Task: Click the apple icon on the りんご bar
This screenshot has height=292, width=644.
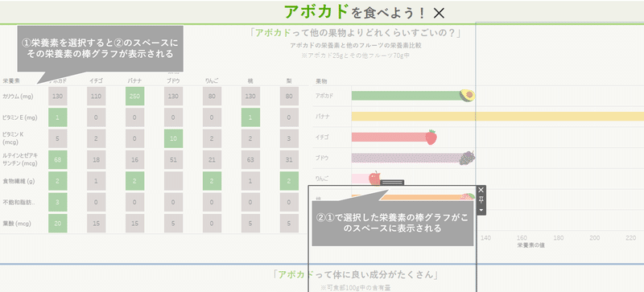Action: coord(374,179)
